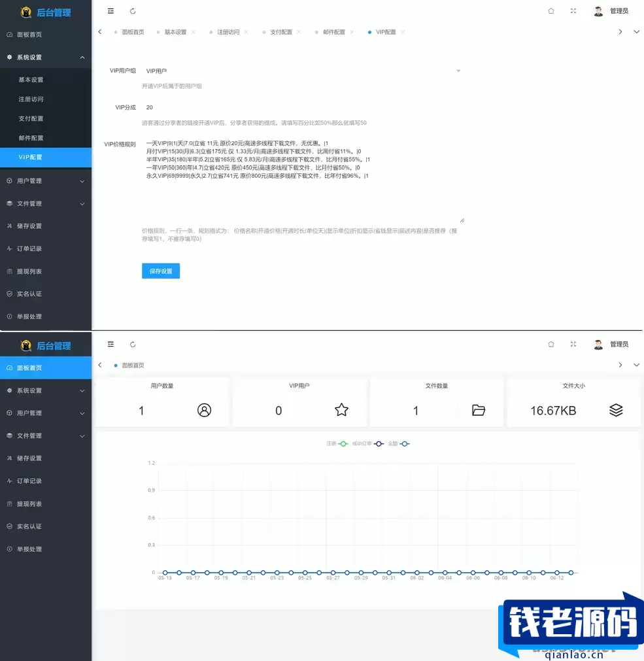The image size is (644, 661).
Task: Toggle the fullscreen icon in the VIP配置 screen header
Action: (x=573, y=11)
